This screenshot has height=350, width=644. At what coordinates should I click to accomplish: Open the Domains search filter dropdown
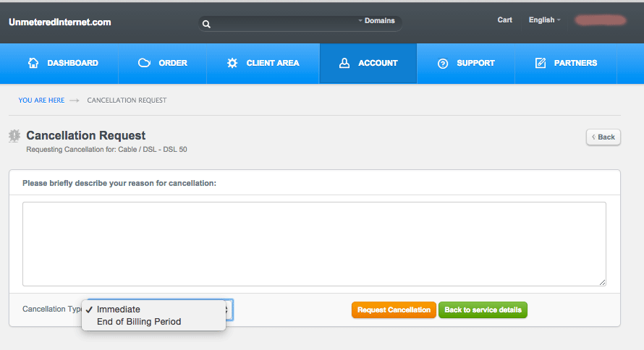(376, 20)
